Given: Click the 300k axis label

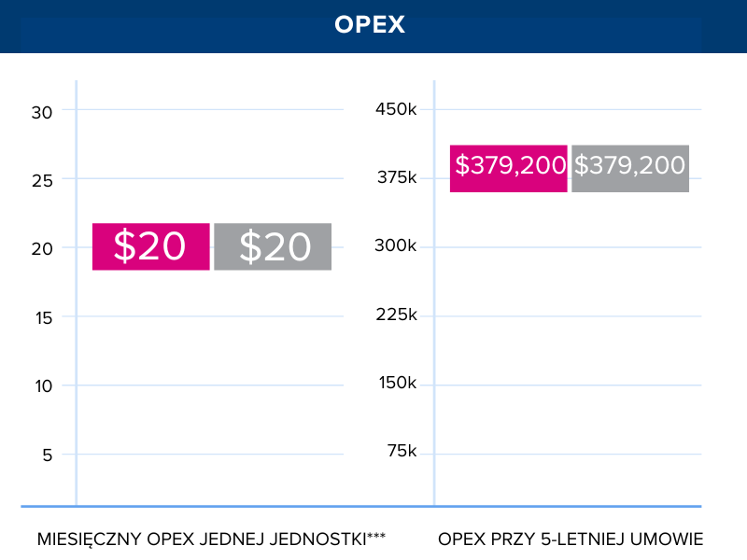Looking at the screenshot, I should pyautogui.click(x=396, y=246).
